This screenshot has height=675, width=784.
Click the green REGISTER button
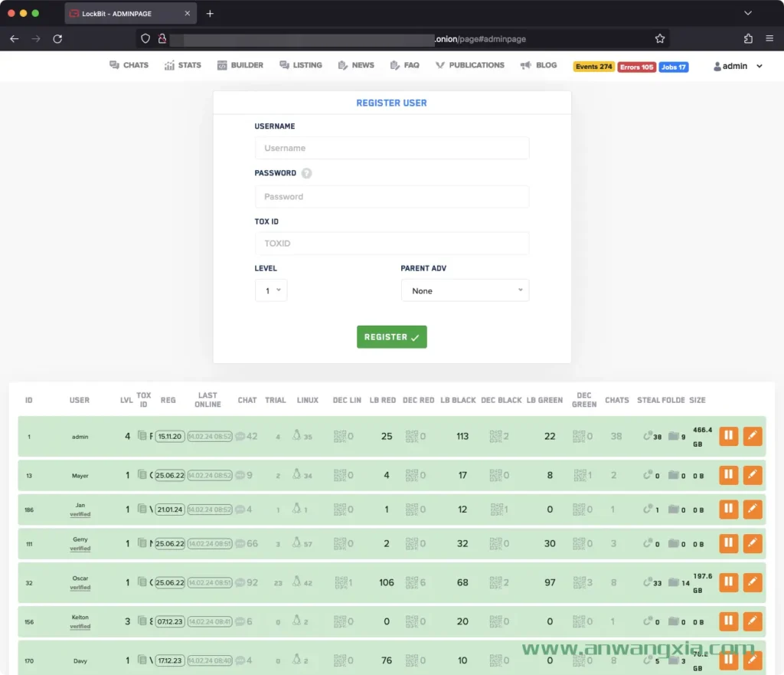[392, 337]
